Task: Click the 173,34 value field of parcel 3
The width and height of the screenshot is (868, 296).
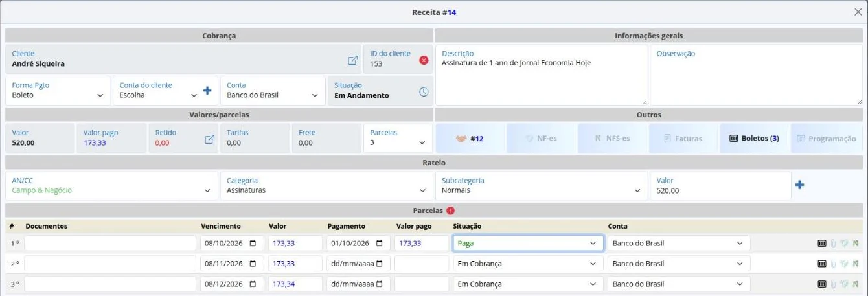Action: coord(295,284)
